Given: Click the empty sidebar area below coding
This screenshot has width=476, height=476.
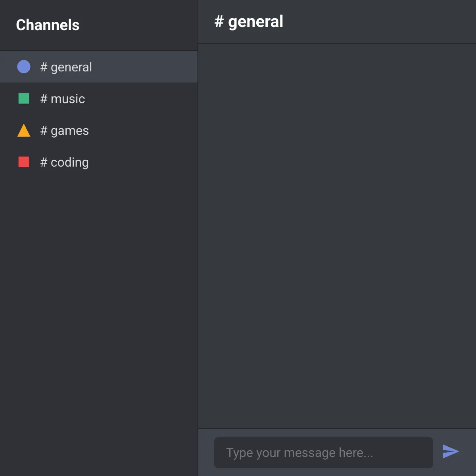Looking at the screenshot, I should tap(99, 325).
